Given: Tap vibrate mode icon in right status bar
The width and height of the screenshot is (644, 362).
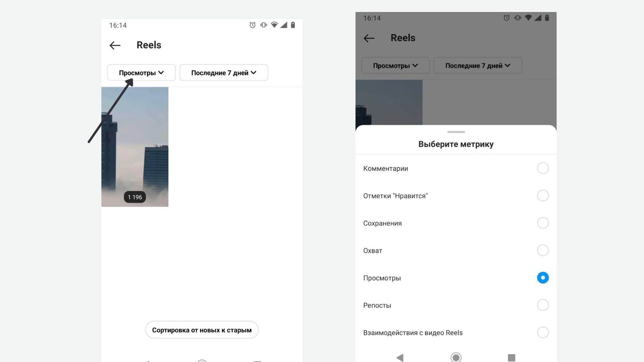Looking at the screenshot, I should [x=518, y=18].
